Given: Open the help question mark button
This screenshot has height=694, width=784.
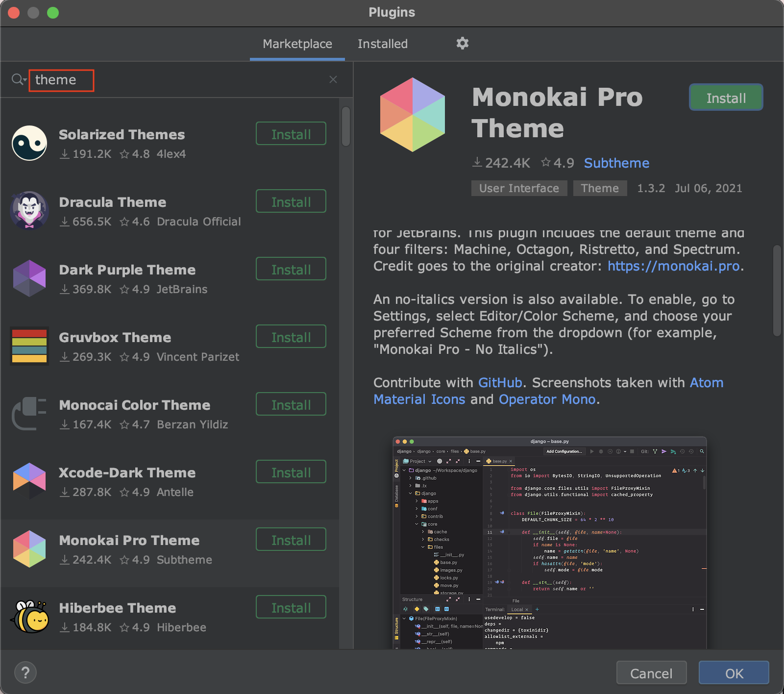Looking at the screenshot, I should 25,672.
